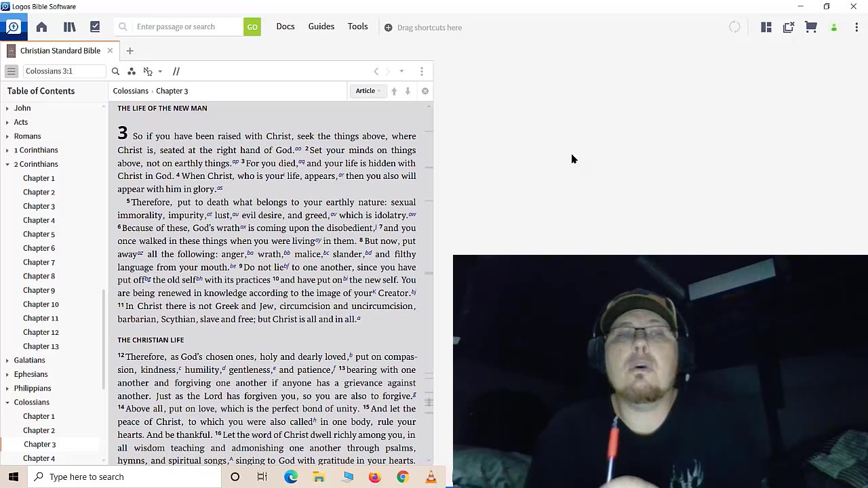Collapse the Colossians tree node

(7, 403)
